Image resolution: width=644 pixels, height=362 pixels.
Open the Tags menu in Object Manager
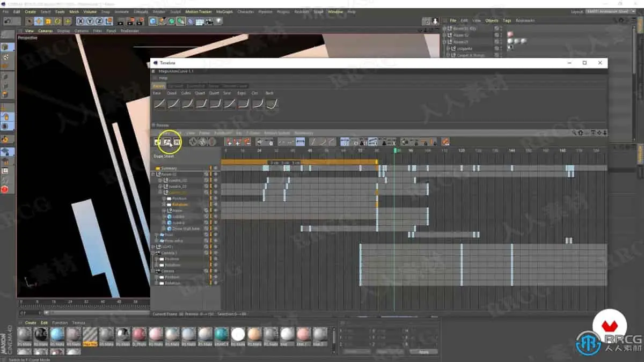pos(507,20)
